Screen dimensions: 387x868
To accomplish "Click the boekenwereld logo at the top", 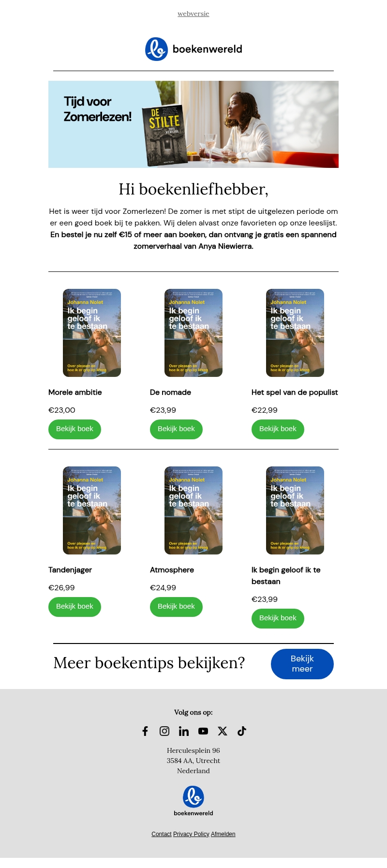I will click(193, 49).
